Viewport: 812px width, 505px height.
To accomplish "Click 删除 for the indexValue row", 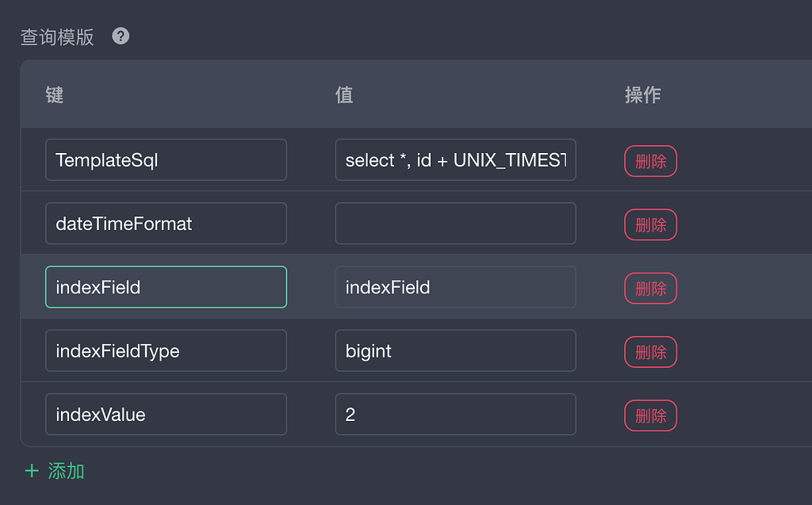I will coord(650,415).
